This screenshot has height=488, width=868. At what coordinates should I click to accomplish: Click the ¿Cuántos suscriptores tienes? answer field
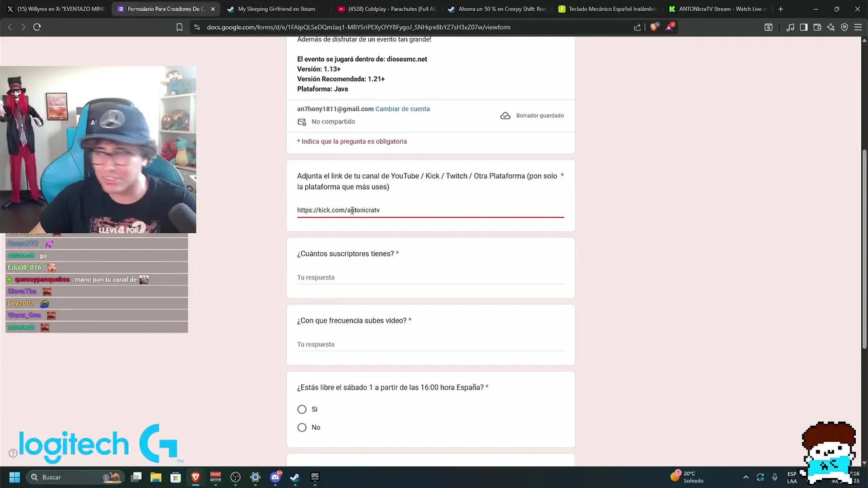pyautogui.click(x=430, y=277)
